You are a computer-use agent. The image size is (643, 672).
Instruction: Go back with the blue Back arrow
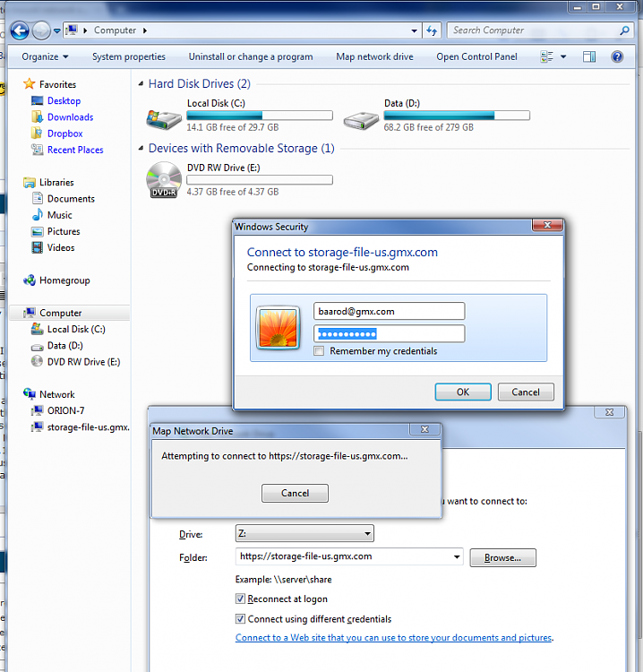click(20, 30)
